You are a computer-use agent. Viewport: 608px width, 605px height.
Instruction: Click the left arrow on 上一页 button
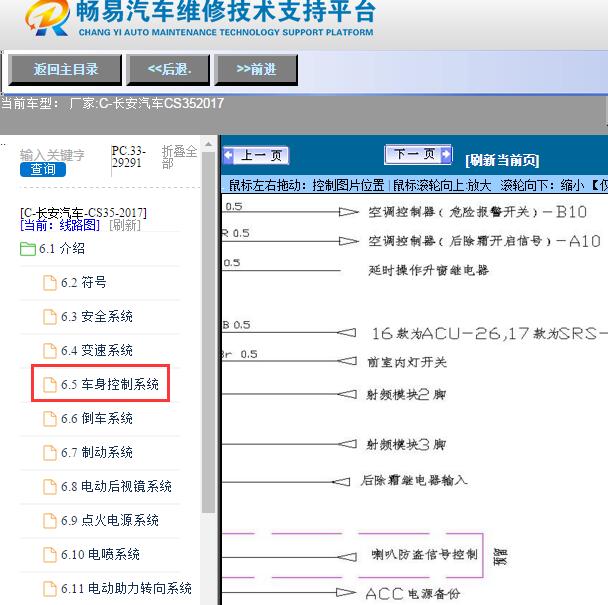point(228,155)
